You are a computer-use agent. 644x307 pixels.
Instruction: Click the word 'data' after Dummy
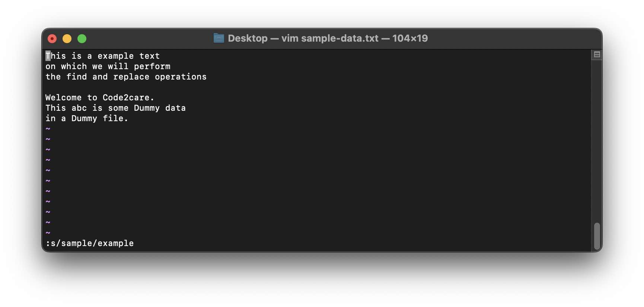coord(175,108)
